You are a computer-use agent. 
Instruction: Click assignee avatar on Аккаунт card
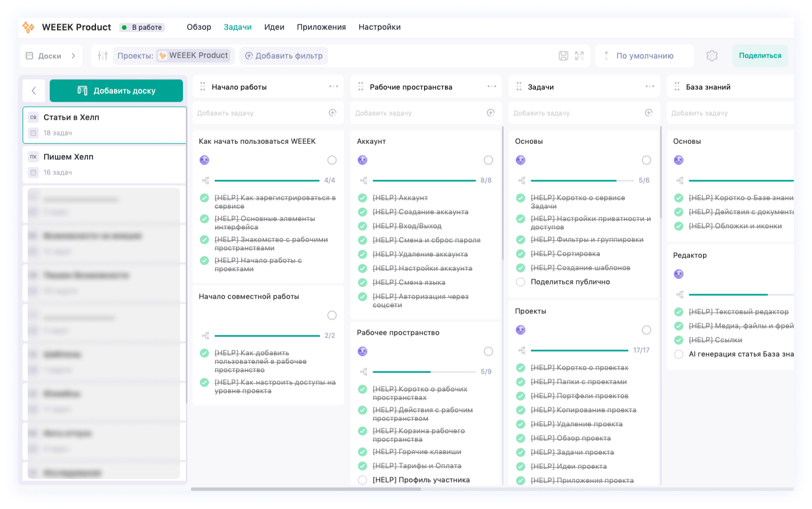(x=363, y=160)
